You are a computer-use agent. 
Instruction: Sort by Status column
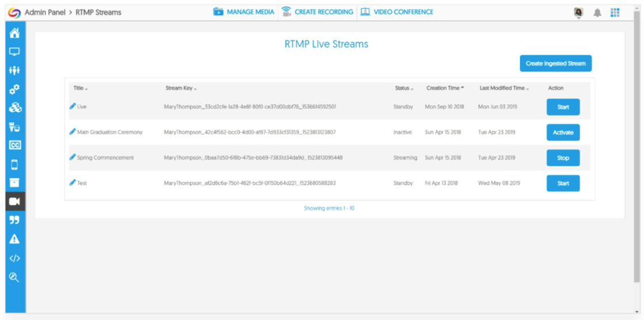click(x=404, y=88)
